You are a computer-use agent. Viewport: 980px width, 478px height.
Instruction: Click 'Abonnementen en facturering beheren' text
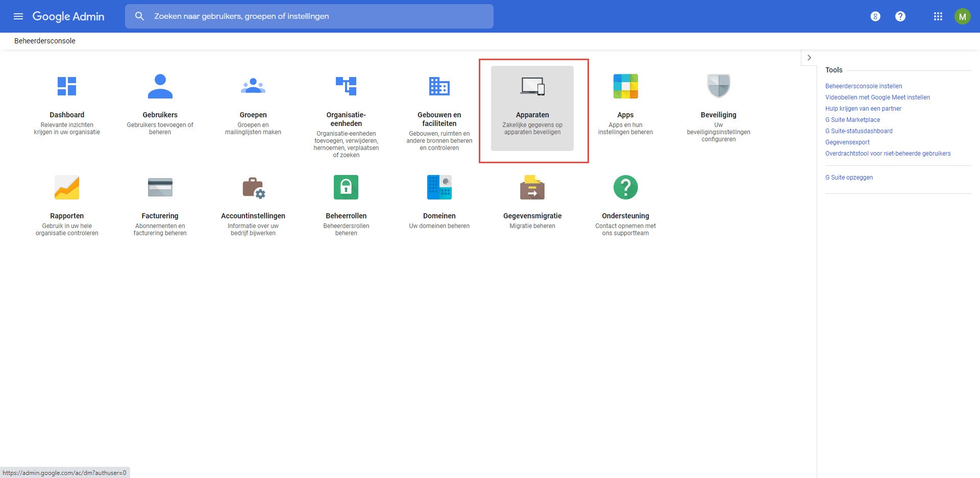(160, 230)
